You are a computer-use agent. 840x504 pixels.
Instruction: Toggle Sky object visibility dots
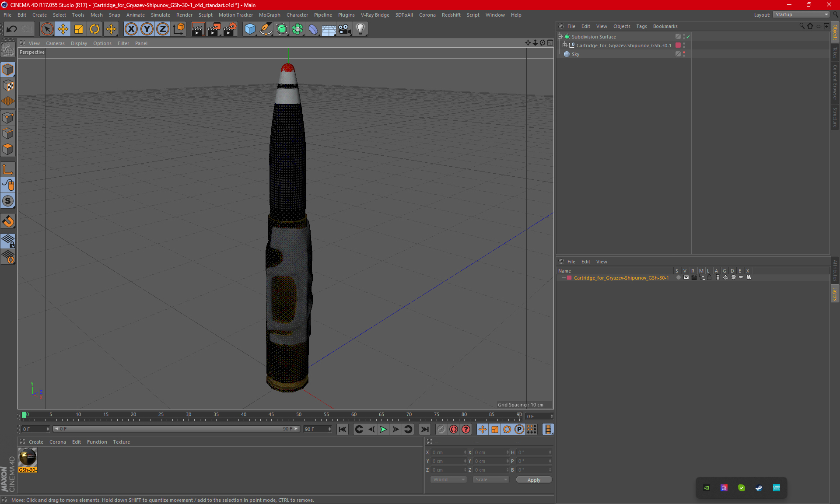point(684,54)
